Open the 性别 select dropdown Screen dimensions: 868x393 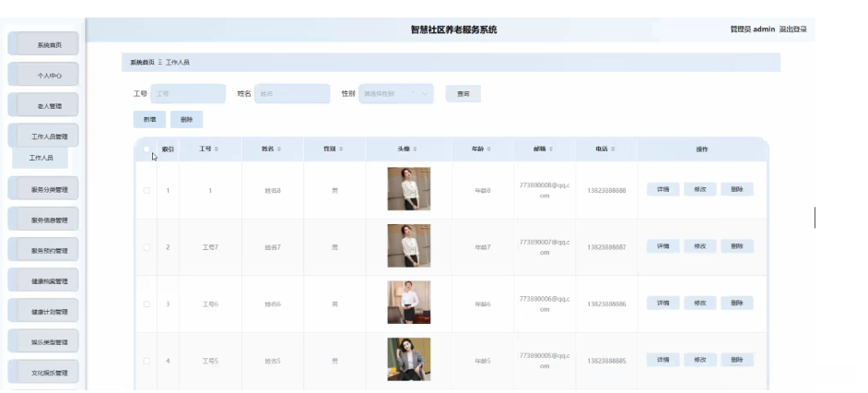(x=396, y=94)
